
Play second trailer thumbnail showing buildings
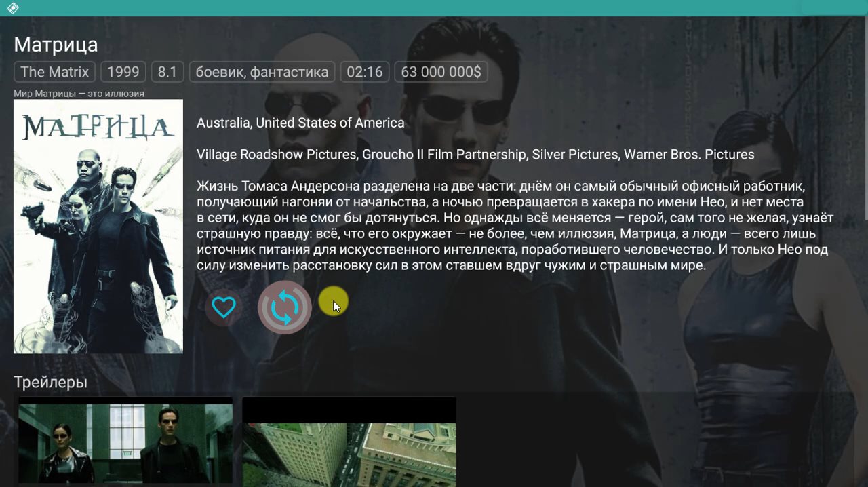[x=349, y=442]
